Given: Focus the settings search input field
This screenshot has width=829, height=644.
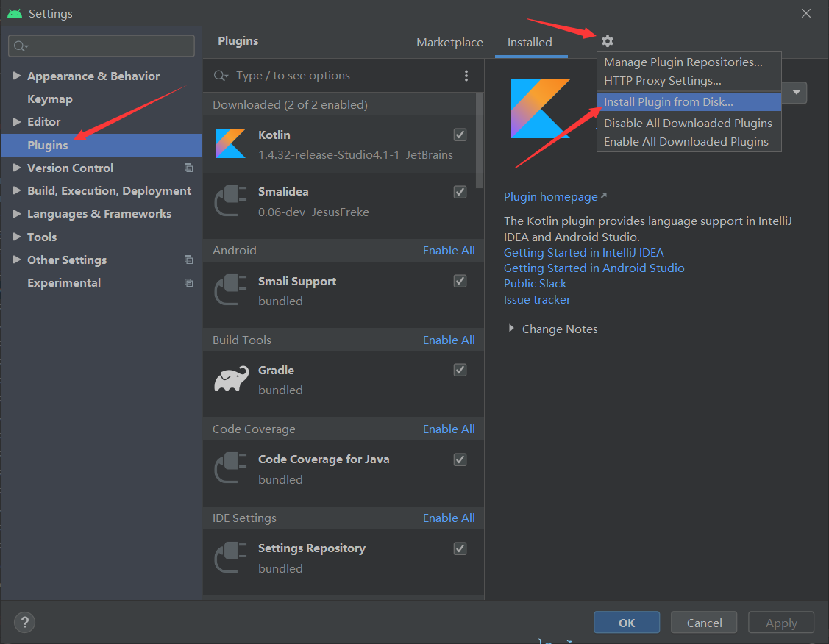Looking at the screenshot, I should click(x=102, y=46).
